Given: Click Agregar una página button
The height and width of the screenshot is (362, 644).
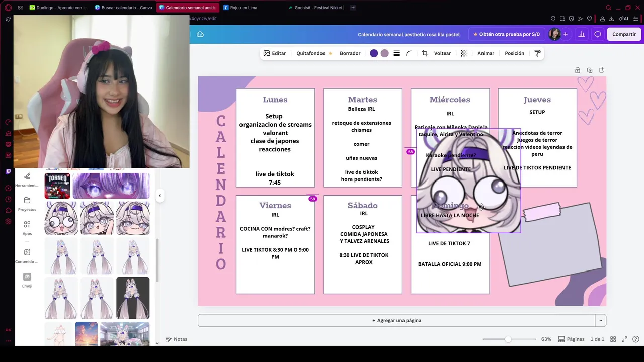Looking at the screenshot, I should pos(396,320).
